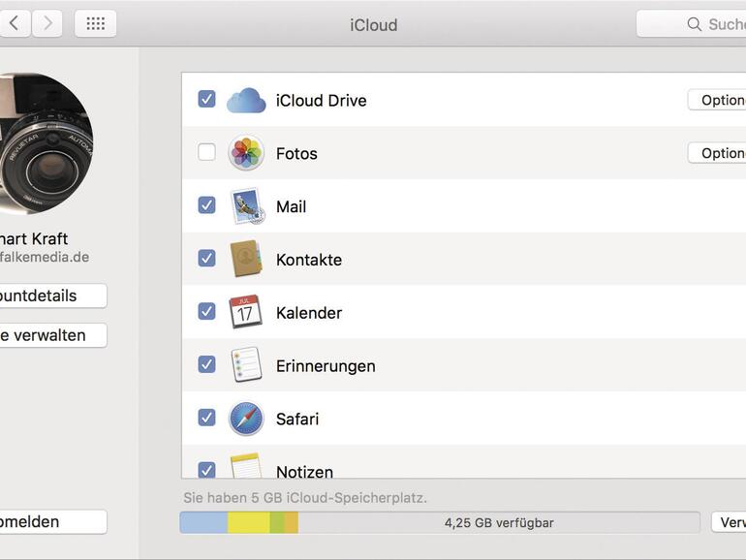This screenshot has width=746, height=560.
Task: Open Fotos options button
Action: [717, 153]
